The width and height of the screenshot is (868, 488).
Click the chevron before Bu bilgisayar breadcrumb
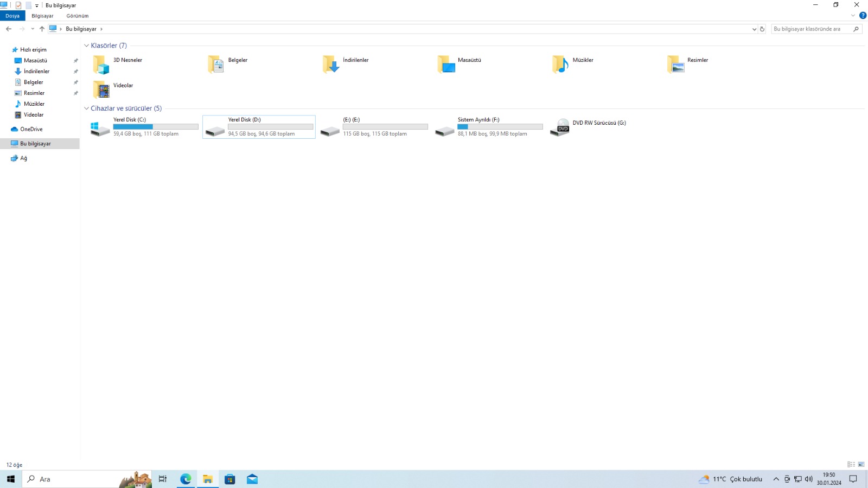pos(61,29)
